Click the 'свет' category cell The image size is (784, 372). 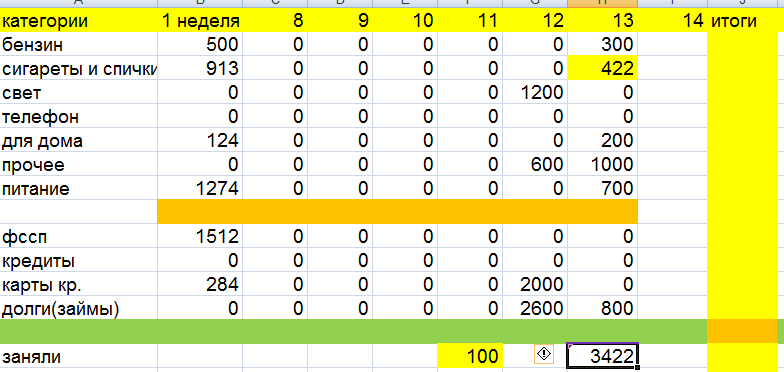tap(78, 92)
